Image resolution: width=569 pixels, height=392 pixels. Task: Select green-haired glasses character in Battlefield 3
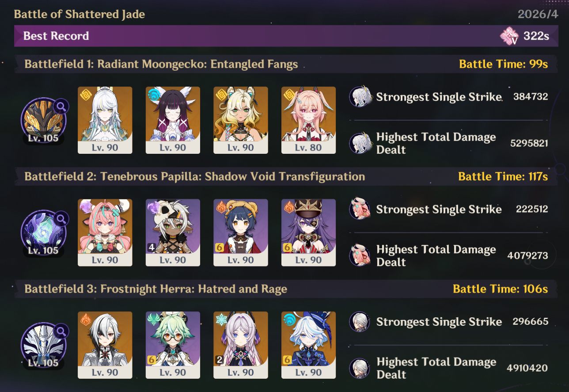click(x=173, y=345)
